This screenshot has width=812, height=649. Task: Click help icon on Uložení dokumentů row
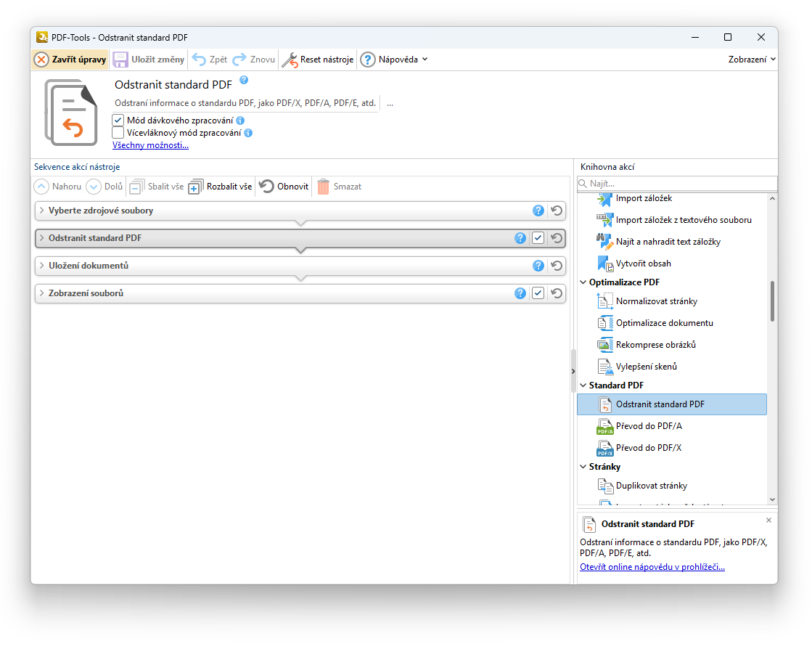[x=538, y=266]
